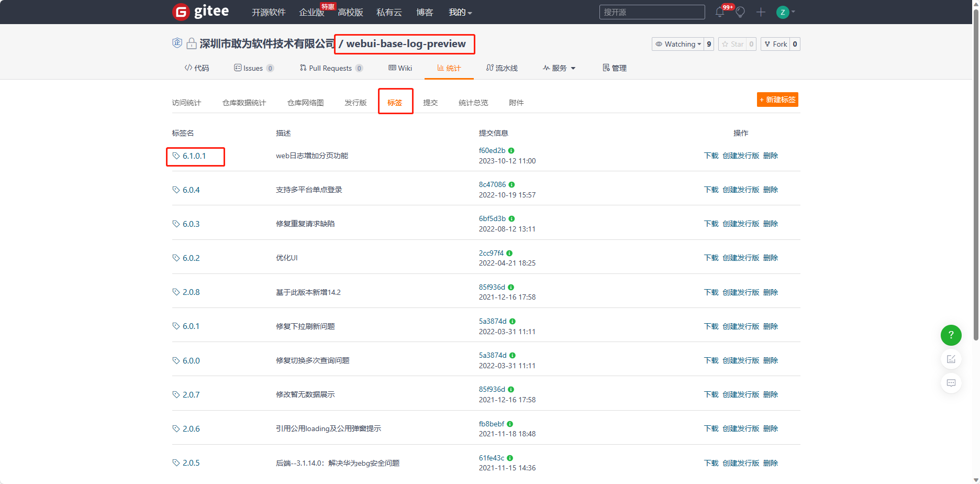Viewport: 980px width, 484px height.
Task: Open the webui-base-log-preview repo link
Action: (x=406, y=43)
